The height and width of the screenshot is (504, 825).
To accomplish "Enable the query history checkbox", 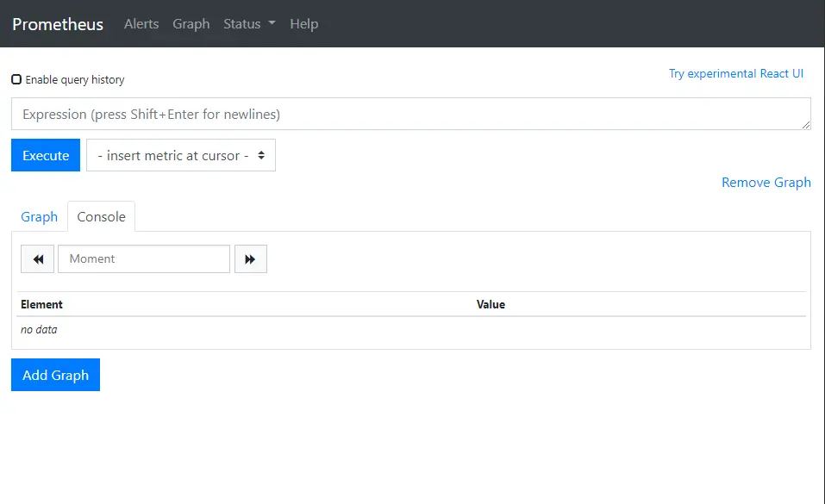I will pyautogui.click(x=16, y=79).
